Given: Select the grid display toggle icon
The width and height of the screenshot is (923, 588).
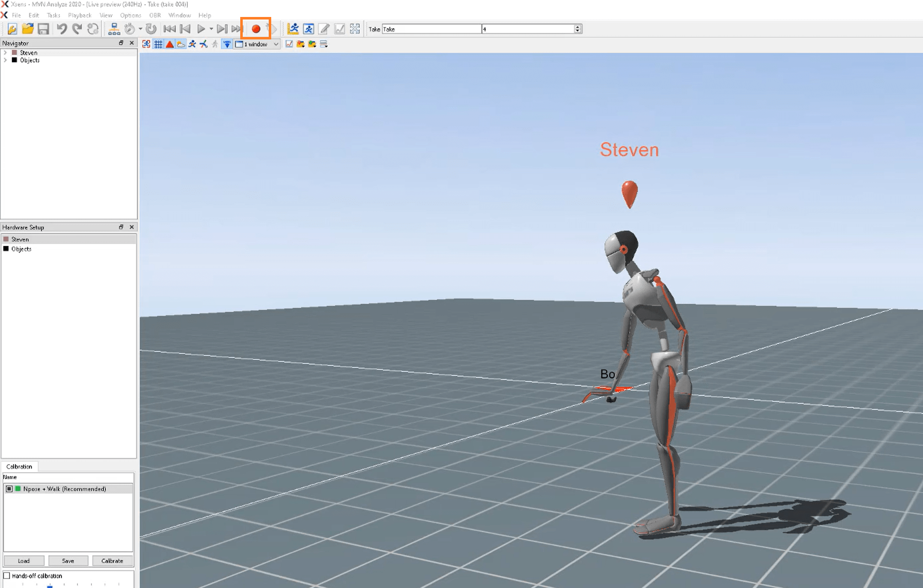Looking at the screenshot, I should click(x=158, y=44).
